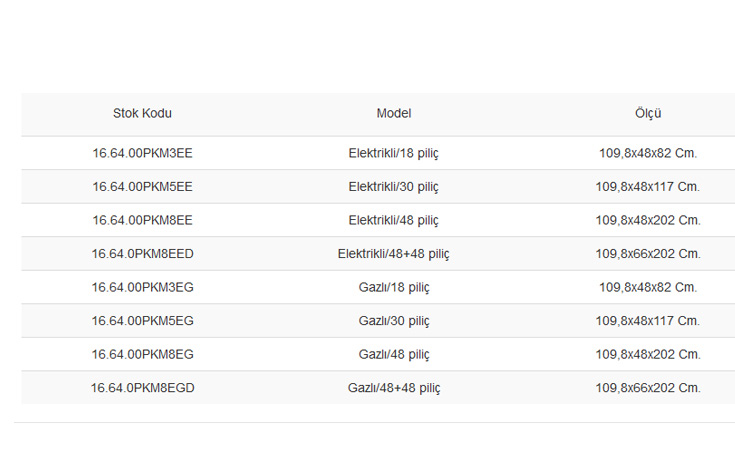The height and width of the screenshot is (452, 735).
Task: Click the Gazlı/48+48 piliç model cell
Action: (394, 389)
